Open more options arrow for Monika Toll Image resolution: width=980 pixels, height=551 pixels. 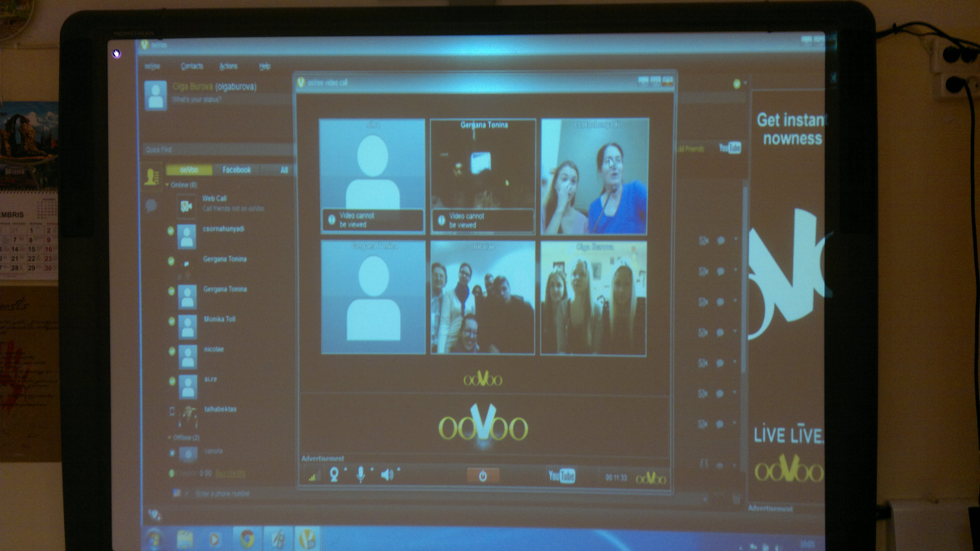(735, 331)
